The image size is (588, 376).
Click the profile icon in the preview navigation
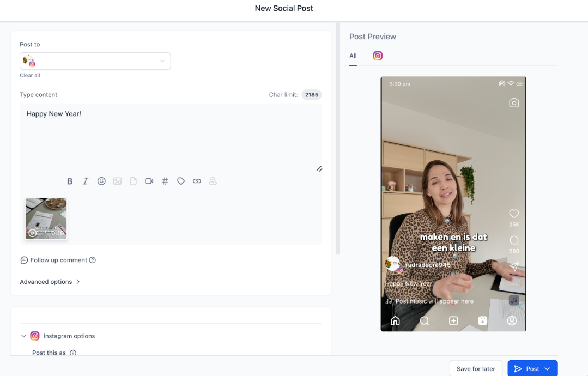coord(512,321)
